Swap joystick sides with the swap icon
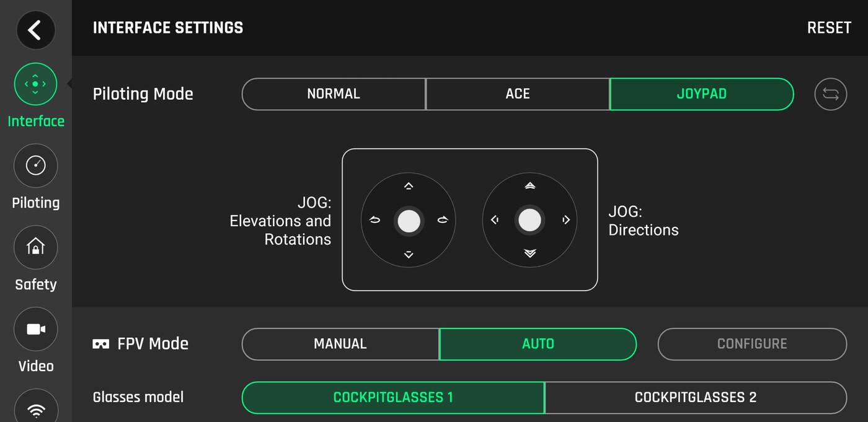Viewport: 868px width, 422px height. (x=830, y=94)
